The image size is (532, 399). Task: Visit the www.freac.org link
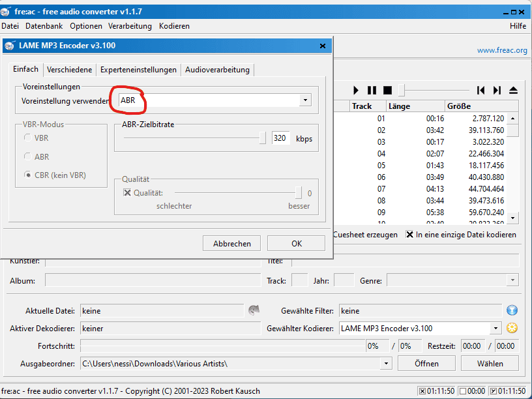[502, 50]
